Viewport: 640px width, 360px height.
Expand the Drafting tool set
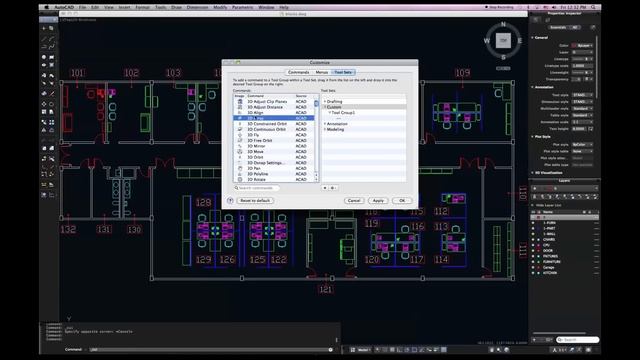click(x=325, y=101)
